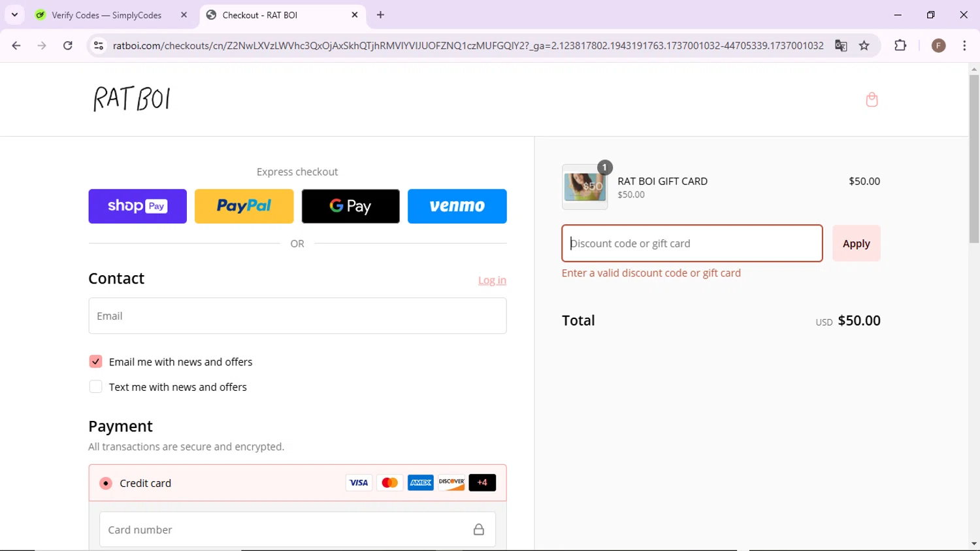This screenshot has height=551, width=980.
Task: Click the Visa card icon
Action: [359, 483]
